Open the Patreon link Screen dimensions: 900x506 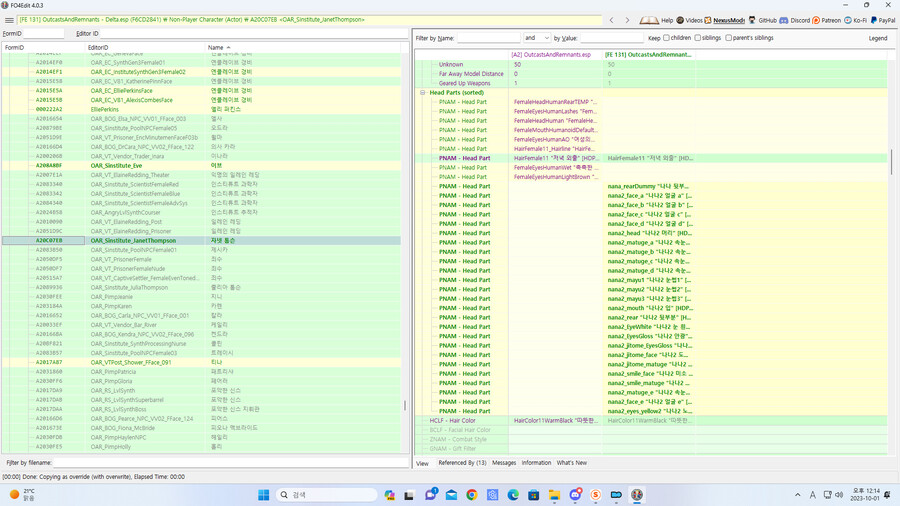pyautogui.click(x=827, y=20)
